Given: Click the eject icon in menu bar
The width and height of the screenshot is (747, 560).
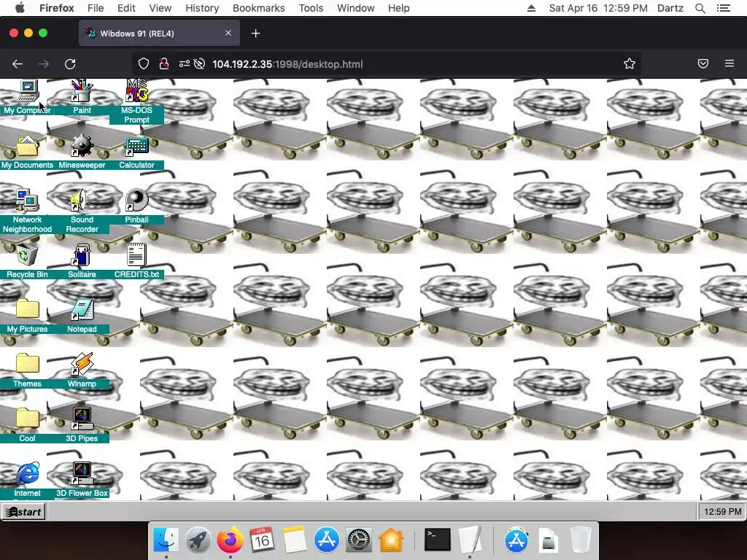Looking at the screenshot, I should point(531,8).
